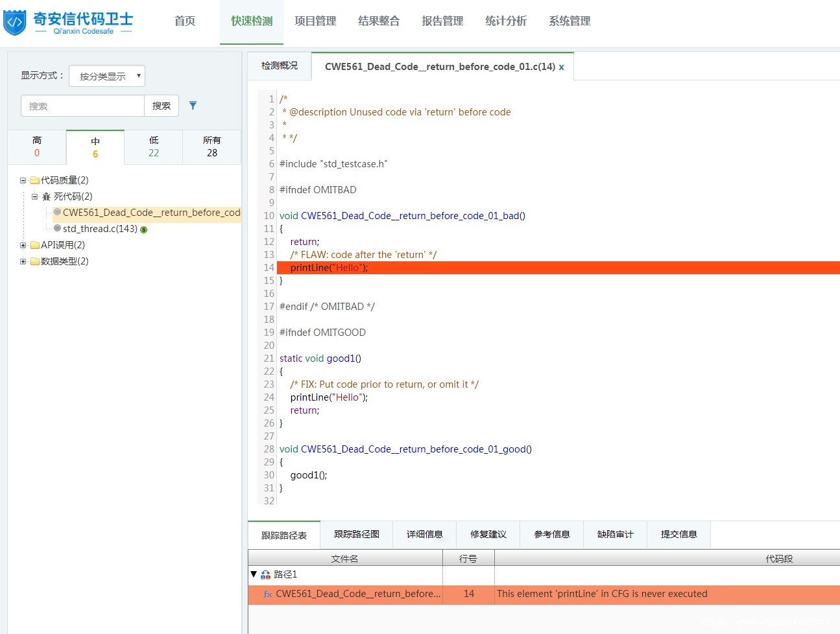Go to the 检测概况 overview tab
840x634 pixels.
(x=280, y=65)
